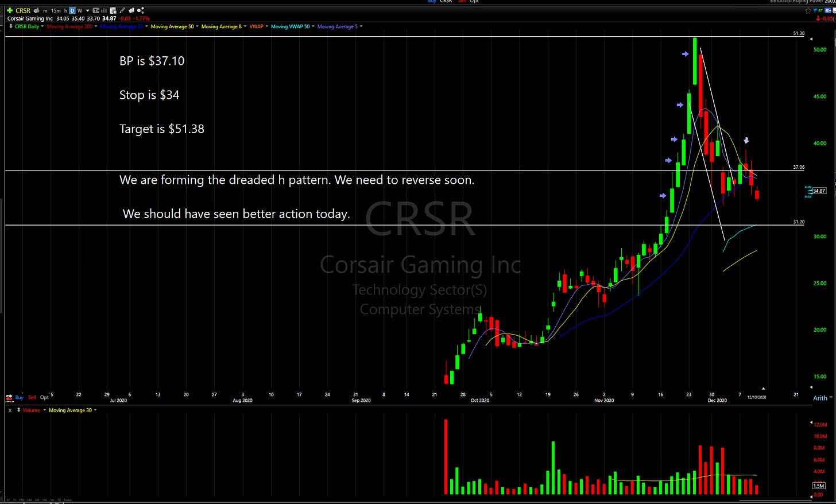Click the reorder arrows beside Volume
The width and height of the screenshot is (836, 504).
(19, 410)
